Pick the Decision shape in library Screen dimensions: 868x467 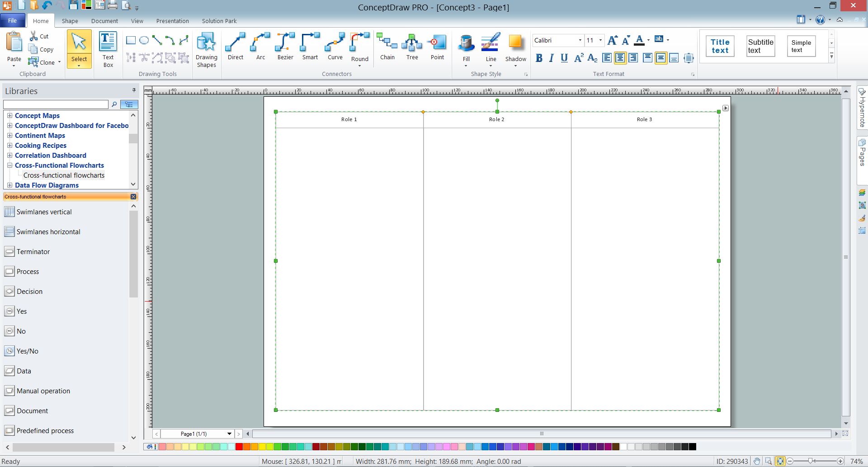coord(29,292)
